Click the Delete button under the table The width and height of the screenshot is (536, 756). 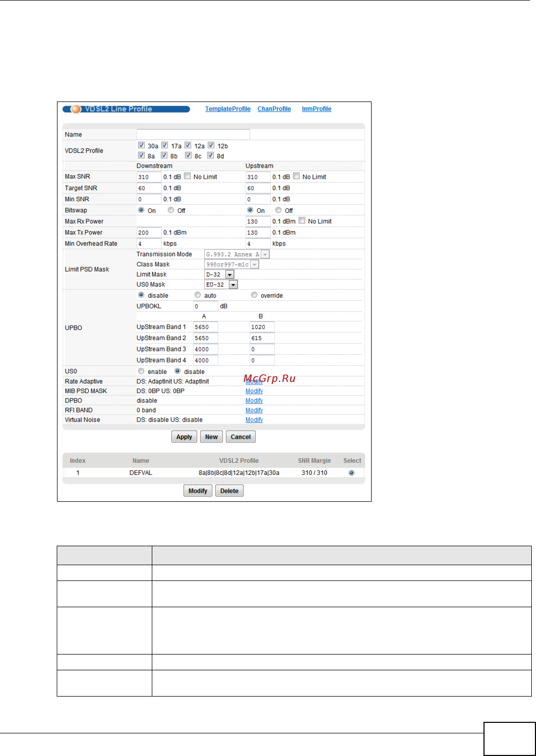229,491
